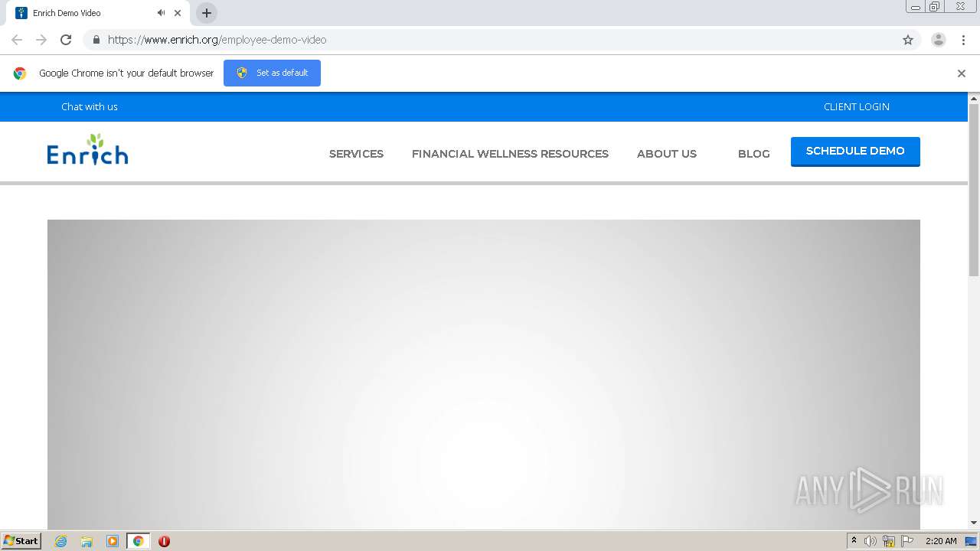Dismiss the default browser notification bar
The height and width of the screenshot is (551, 980).
click(962, 73)
